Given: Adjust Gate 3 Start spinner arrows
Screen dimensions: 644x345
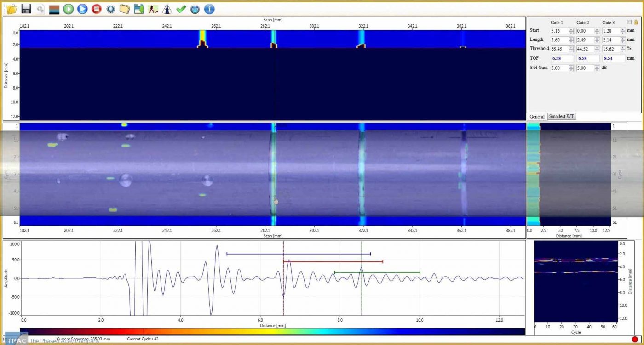Looking at the screenshot, I should pos(623,31).
